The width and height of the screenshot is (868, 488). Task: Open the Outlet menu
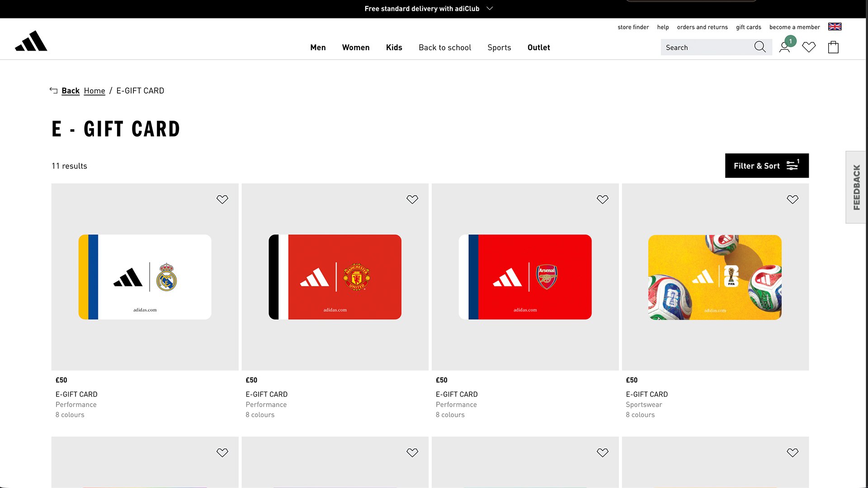[x=539, y=47]
